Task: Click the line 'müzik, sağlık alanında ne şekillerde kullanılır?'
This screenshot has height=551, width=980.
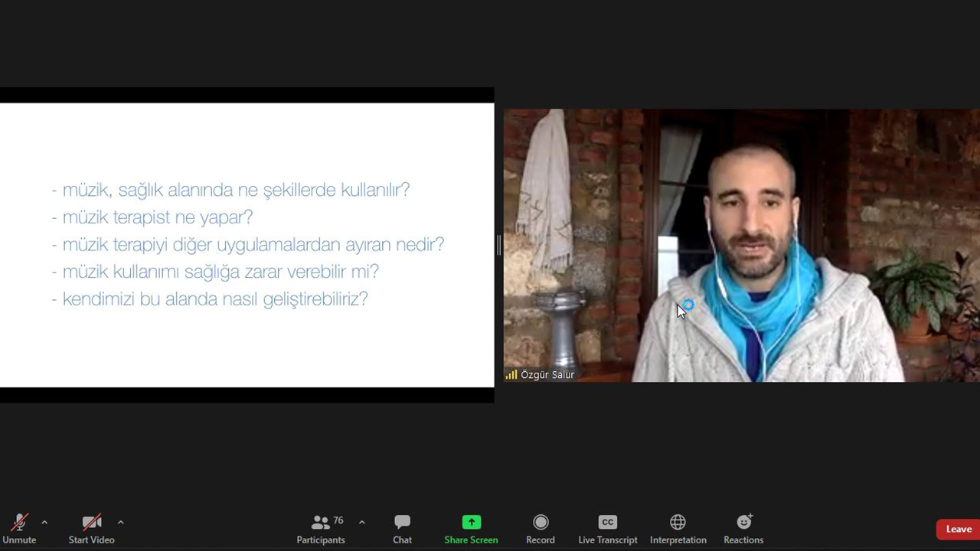Action: pos(230,190)
